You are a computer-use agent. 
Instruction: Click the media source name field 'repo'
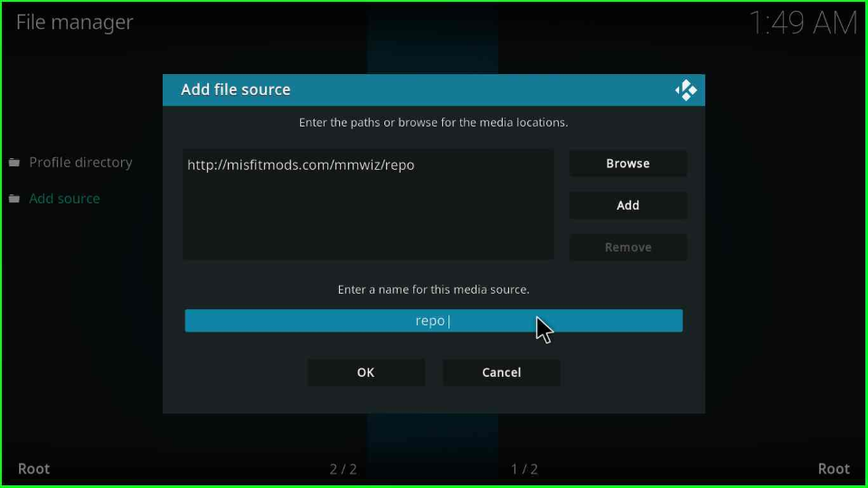click(433, 321)
